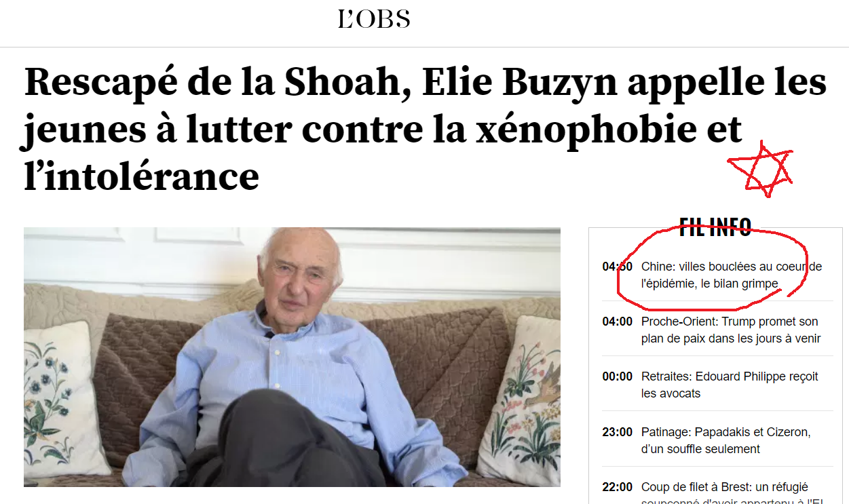Click the 00:00 timestamp in Fil Info

tap(617, 376)
